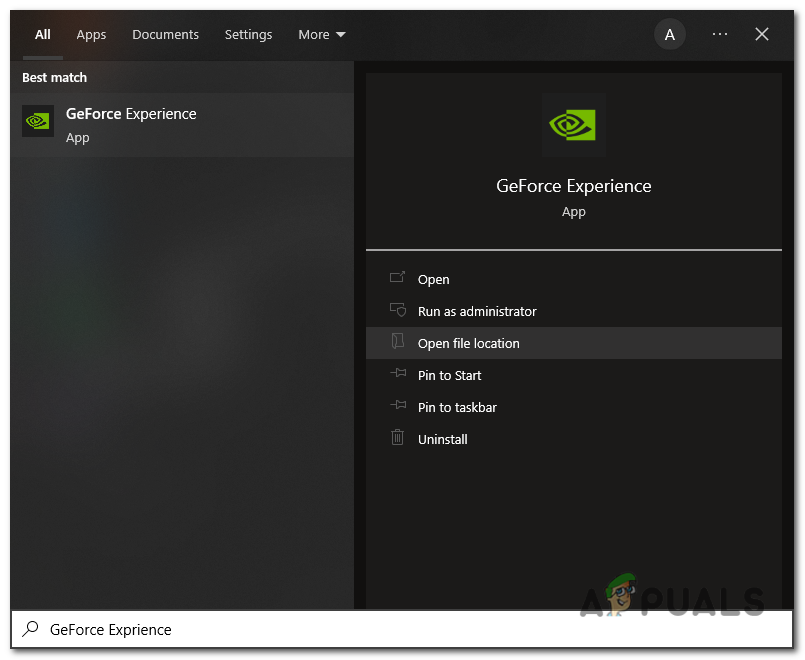Expand the ellipsis options menu

coord(719,34)
